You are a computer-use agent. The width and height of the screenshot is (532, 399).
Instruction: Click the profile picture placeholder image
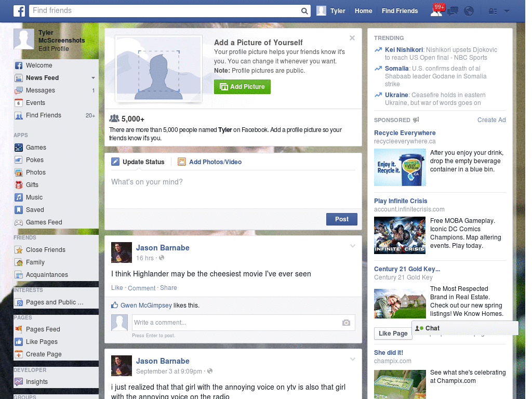[x=159, y=69]
